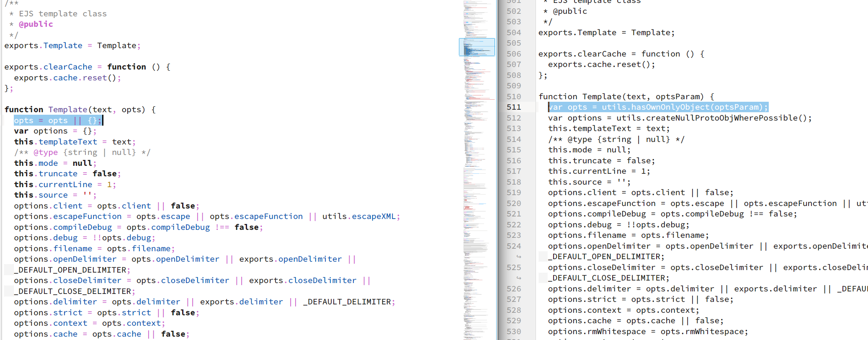868x340 pixels.
Task: Click the wrap arrow below line number 524
Action: click(519, 257)
